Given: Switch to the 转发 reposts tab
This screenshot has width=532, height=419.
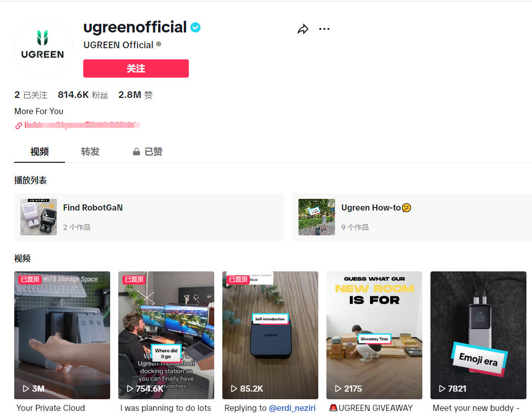Looking at the screenshot, I should [90, 152].
